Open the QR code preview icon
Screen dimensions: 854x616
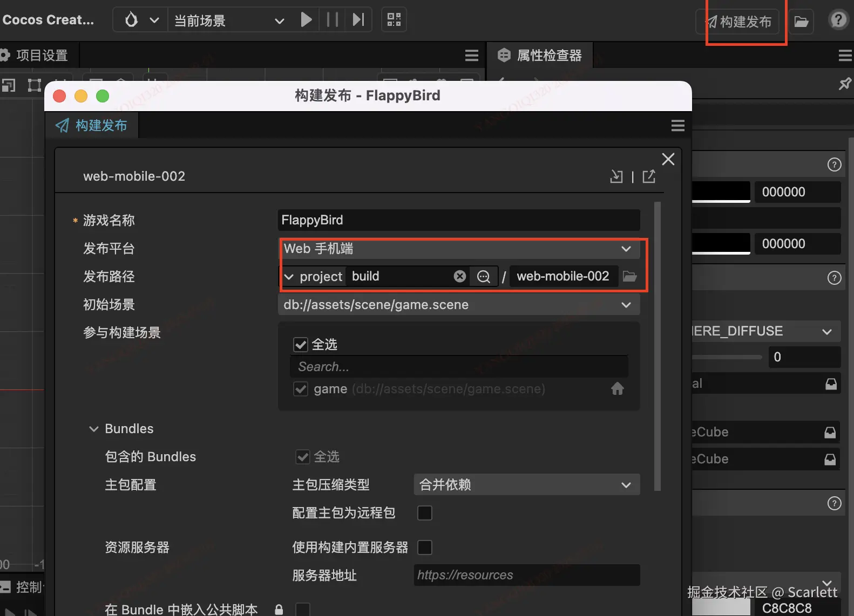[x=394, y=20]
